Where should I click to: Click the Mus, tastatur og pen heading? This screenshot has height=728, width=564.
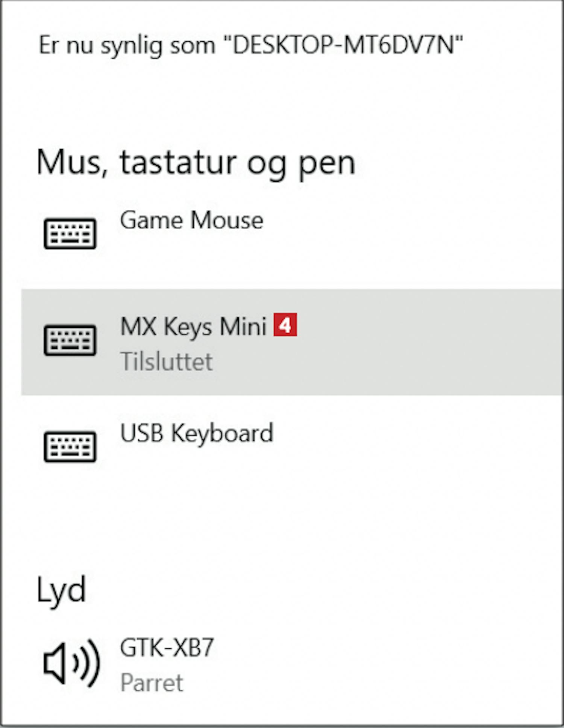(196, 163)
